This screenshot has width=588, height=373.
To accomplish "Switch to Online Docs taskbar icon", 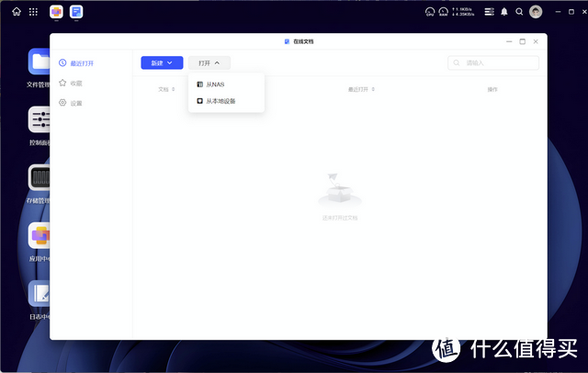I will tap(76, 12).
